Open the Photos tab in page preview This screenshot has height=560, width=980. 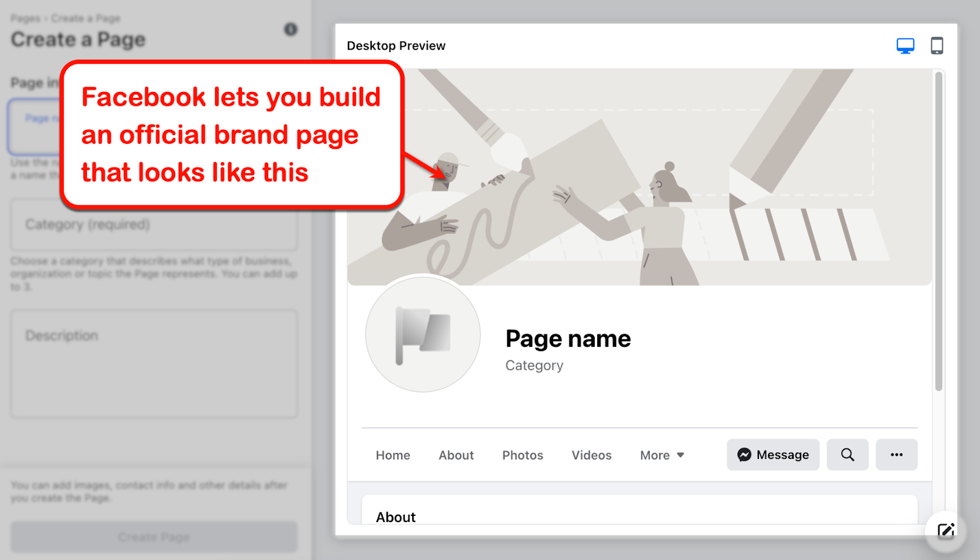523,455
